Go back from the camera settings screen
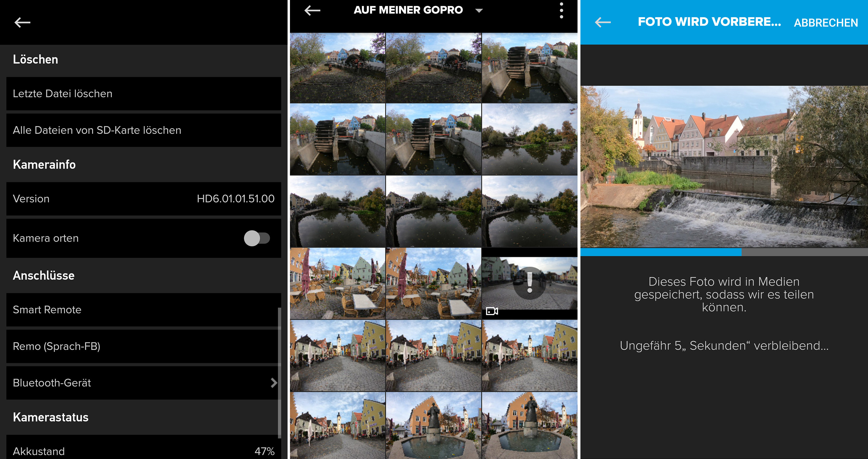This screenshot has height=459, width=868. [22, 23]
